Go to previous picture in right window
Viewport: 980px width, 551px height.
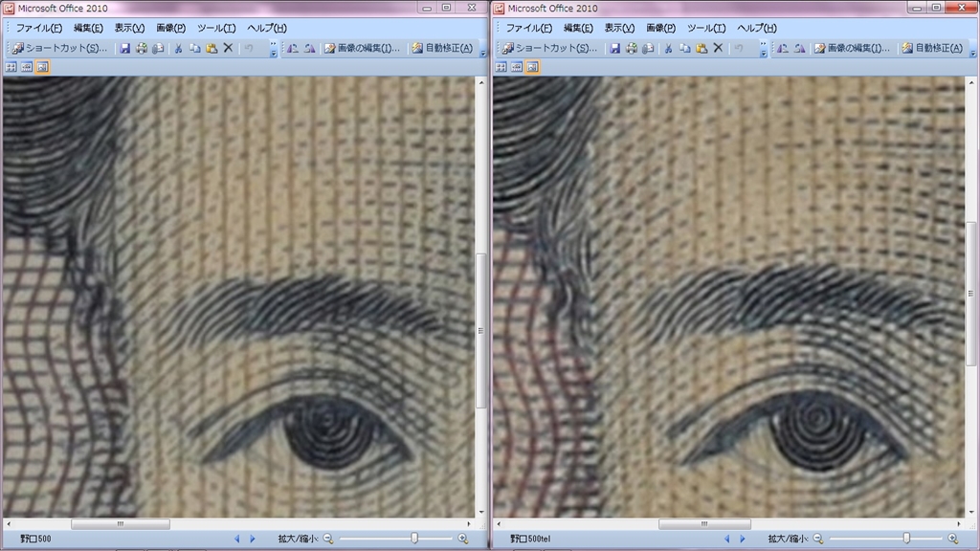point(727,539)
